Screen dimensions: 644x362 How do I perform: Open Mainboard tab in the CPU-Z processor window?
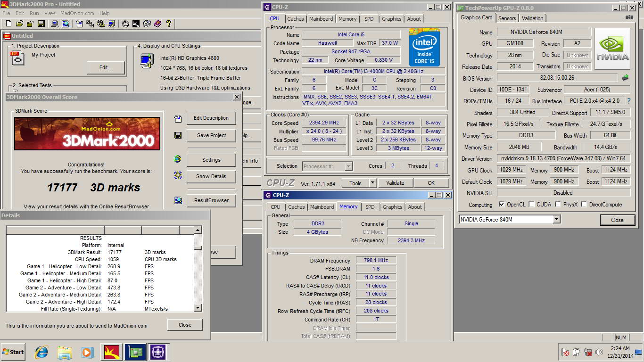pos(321,19)
